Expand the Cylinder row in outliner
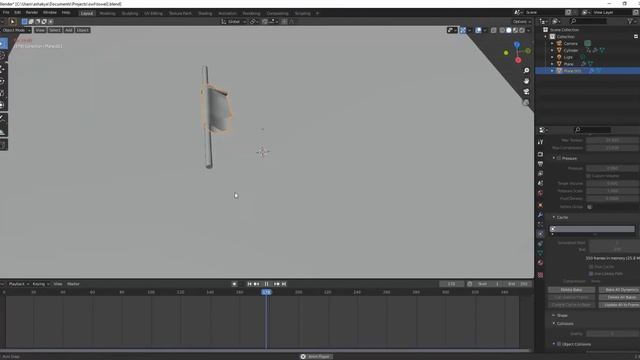 pos(552,50)
